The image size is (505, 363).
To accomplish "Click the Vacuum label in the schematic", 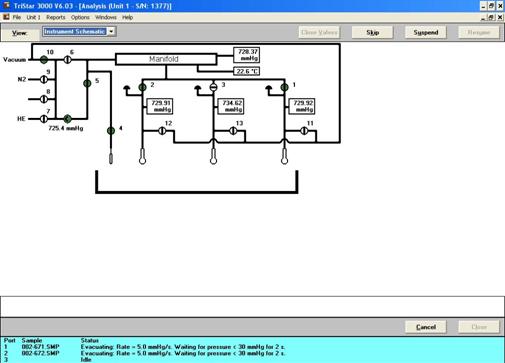I will point(14,60).
